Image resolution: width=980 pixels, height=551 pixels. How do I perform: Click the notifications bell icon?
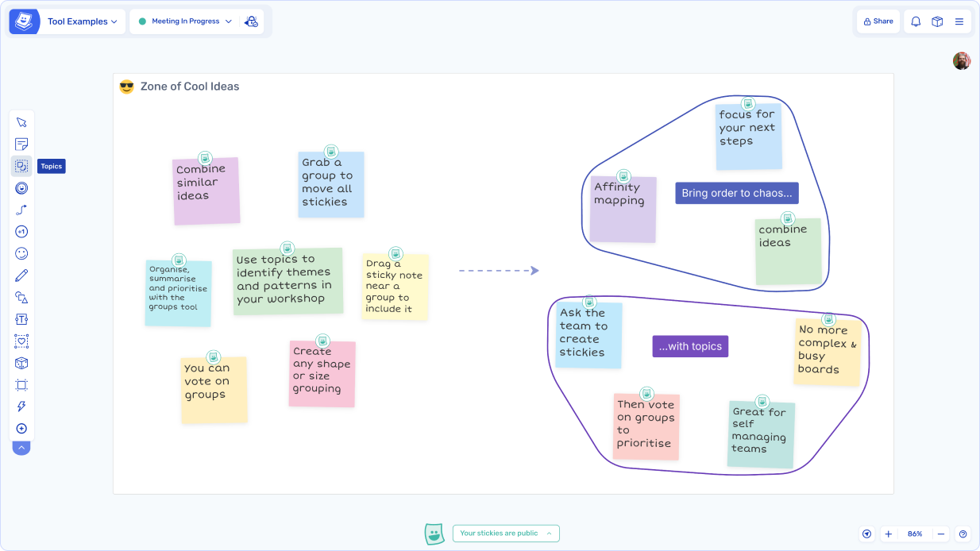916,21
